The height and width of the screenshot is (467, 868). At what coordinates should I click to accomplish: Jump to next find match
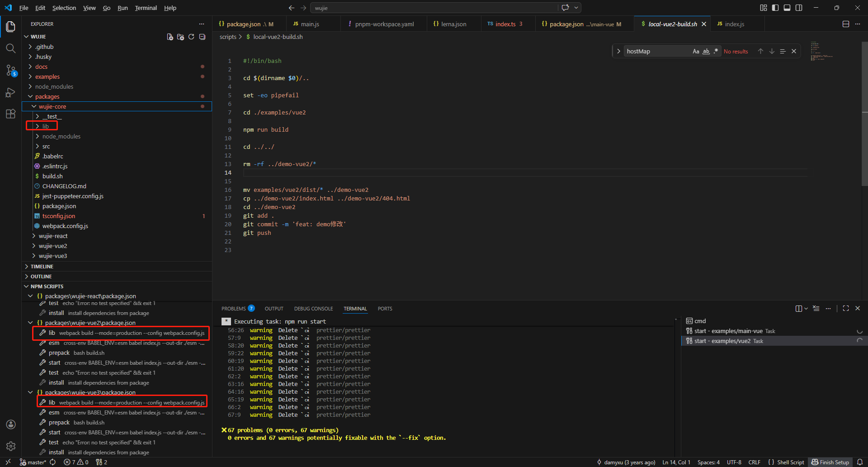[772, 51]
